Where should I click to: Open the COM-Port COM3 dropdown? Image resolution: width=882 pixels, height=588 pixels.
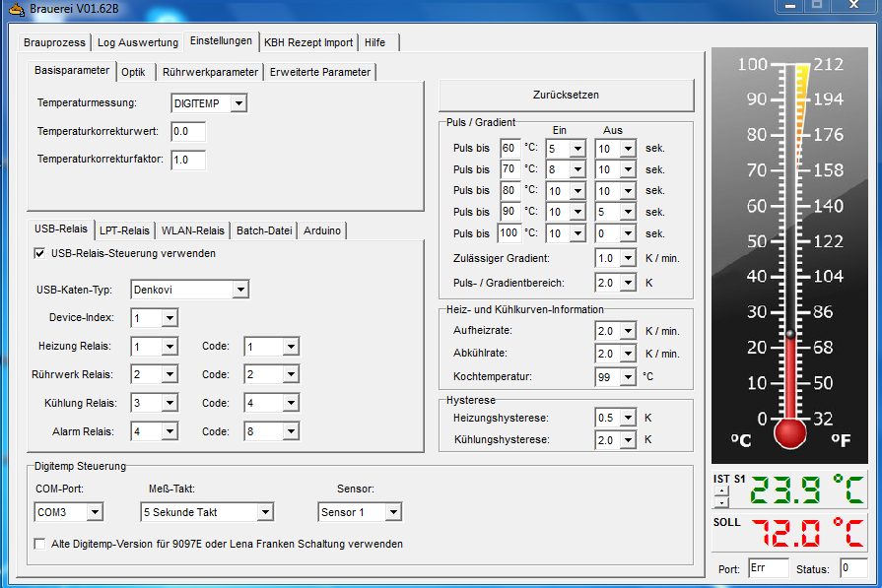(94, 512)
